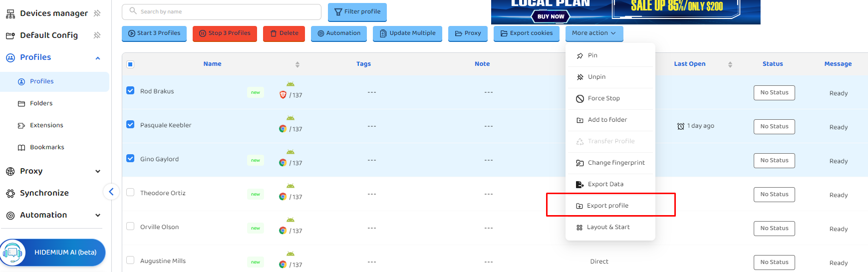Click the sort arrows beside Name column
The height and width of the screenshot is (272, 868).
[x=297, y=64]
